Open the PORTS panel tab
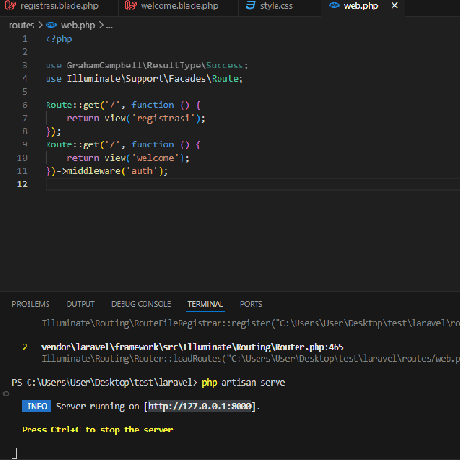460x460 pixels. pyautogui.click(x=251, y=304)
